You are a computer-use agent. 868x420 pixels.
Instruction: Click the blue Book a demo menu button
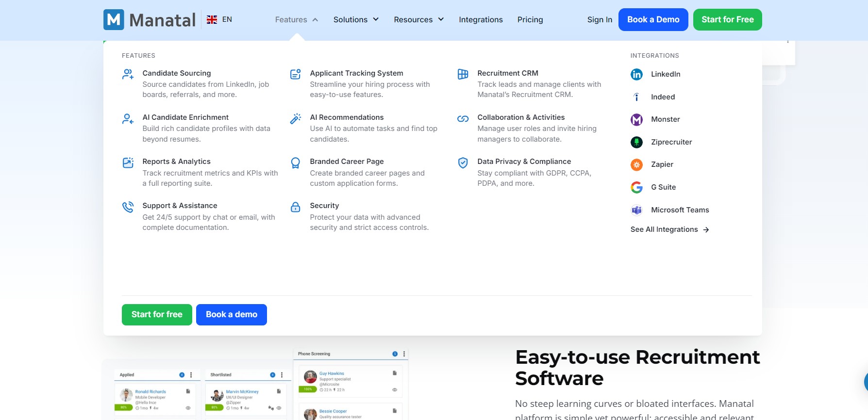(x=232, y=315)
